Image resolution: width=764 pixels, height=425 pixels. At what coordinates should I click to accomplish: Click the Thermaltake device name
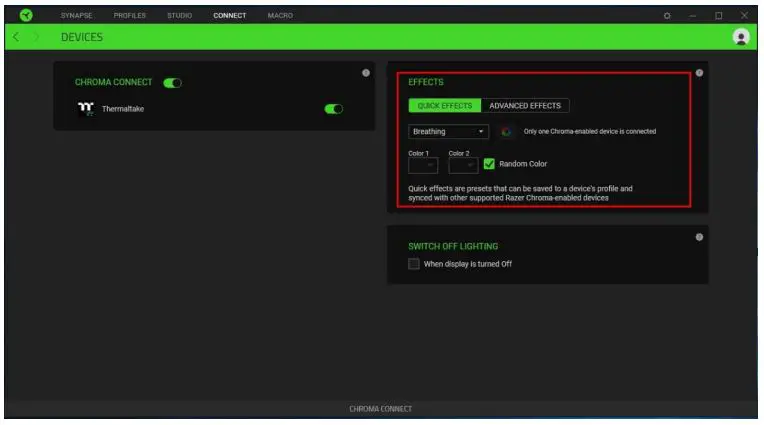[x=123, y=109]
